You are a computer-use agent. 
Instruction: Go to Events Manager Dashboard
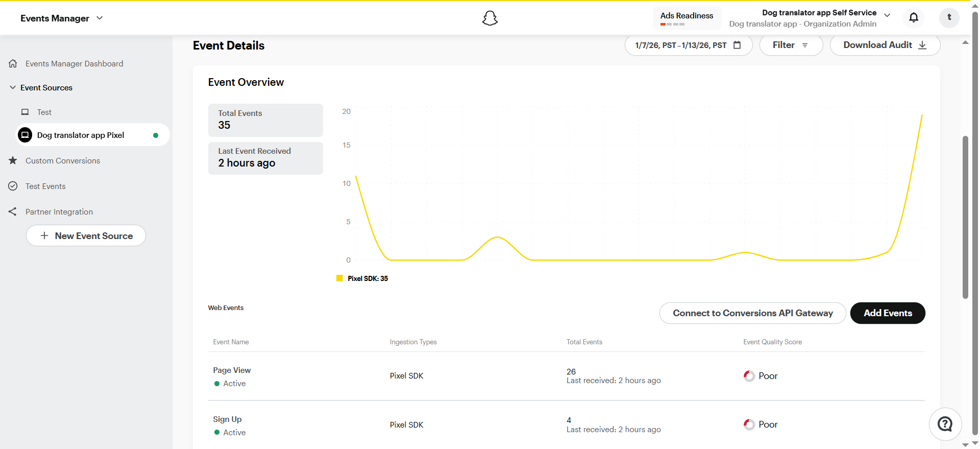pyautogui.click(x=75, y=63)
